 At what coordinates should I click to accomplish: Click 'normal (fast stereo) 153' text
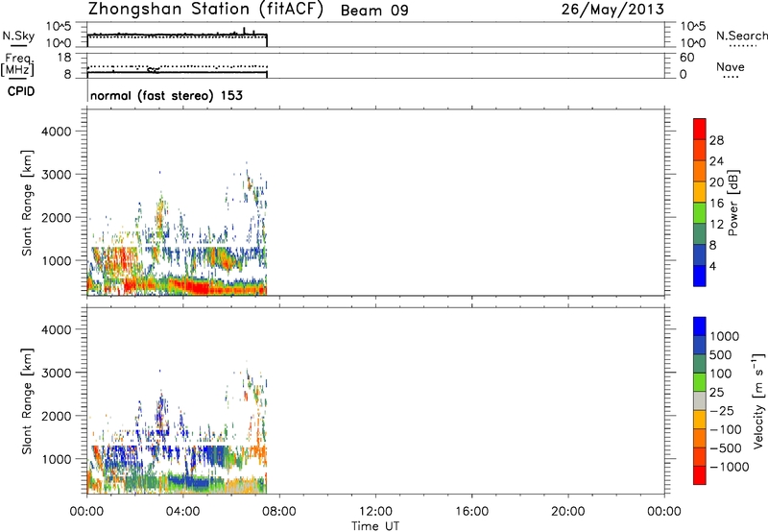(166, 95)
